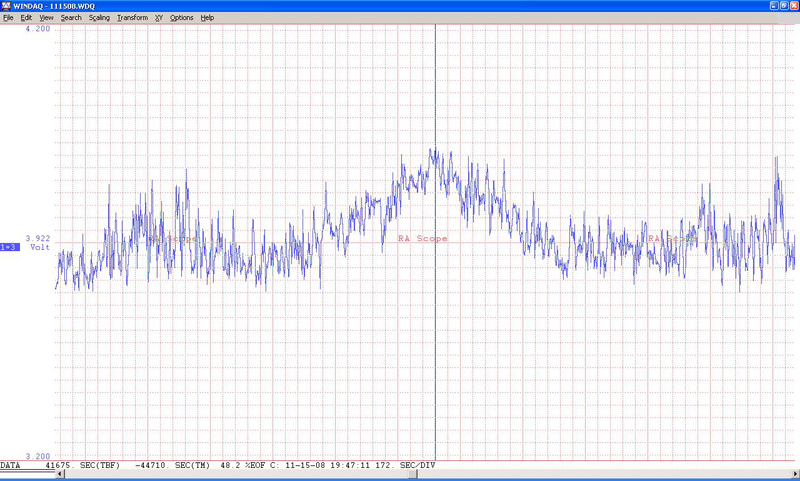Open the Search menu
800x481 pixels.
click(71, 18)
